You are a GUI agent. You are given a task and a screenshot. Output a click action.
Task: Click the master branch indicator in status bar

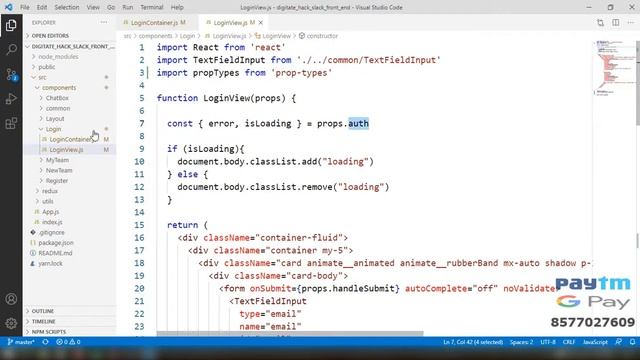tap(21, 342)
